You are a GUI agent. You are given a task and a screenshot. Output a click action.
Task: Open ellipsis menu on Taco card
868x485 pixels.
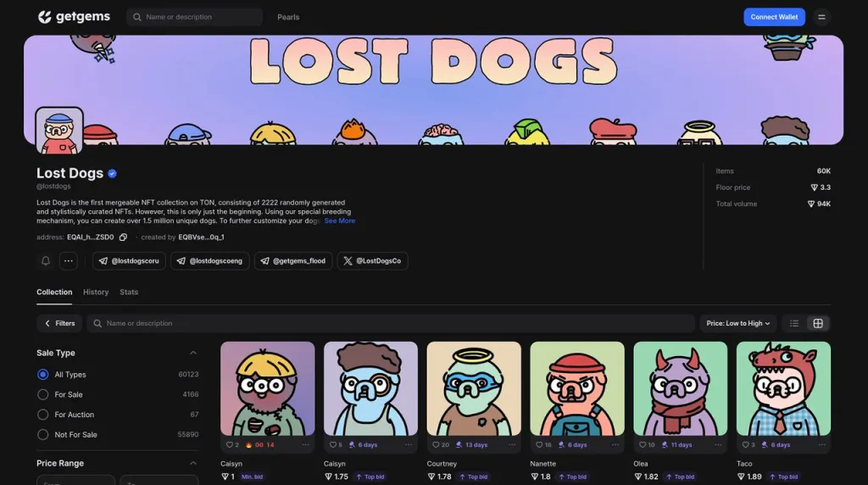pyautogui.click(x=821, y=444)
